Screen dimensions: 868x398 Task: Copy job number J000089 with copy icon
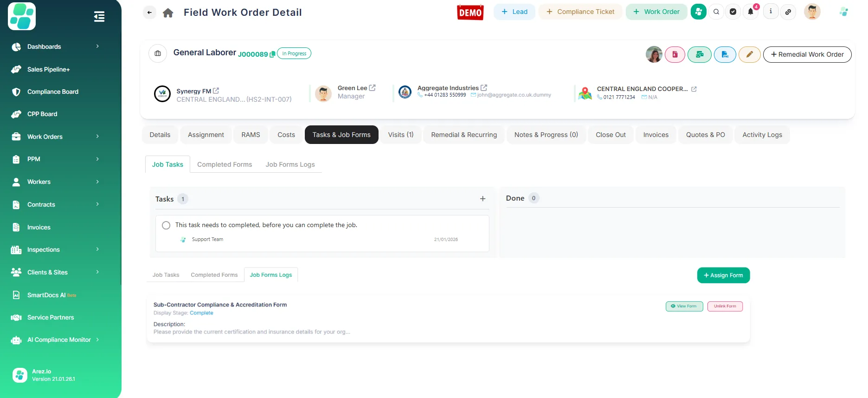click(272, 54)
